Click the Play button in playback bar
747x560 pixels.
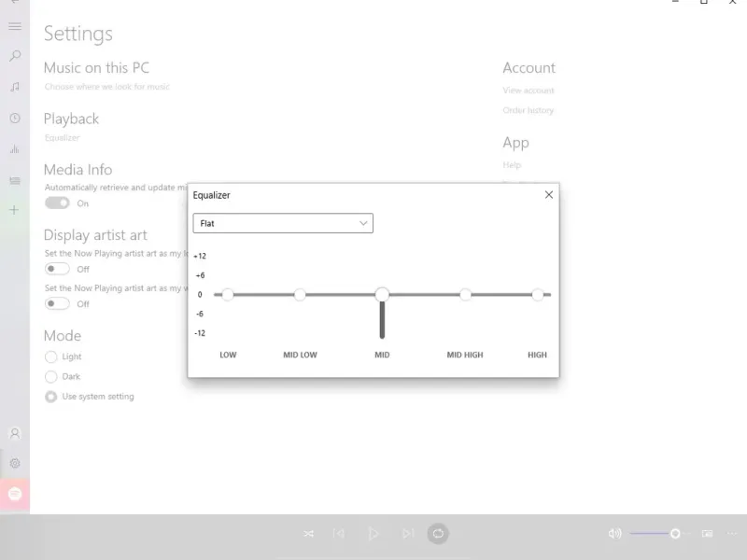(373, 533)
